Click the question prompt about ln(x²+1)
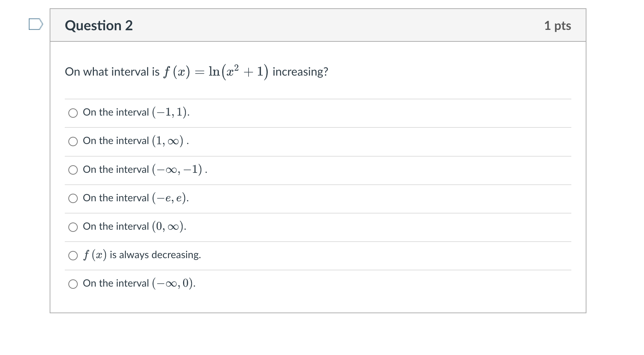 (x=196, y=71)
